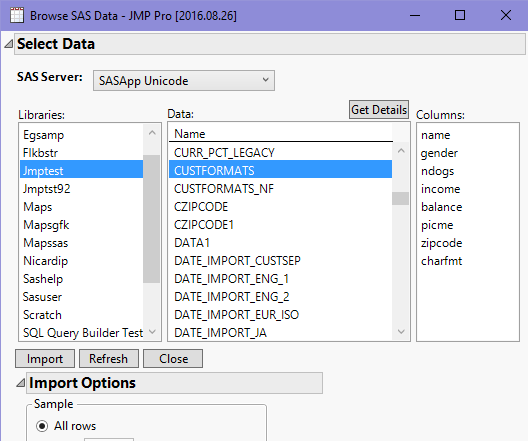Click the Data list scroll up arrow
Viewport: 528px width, 441px height.
coord(401,151)
